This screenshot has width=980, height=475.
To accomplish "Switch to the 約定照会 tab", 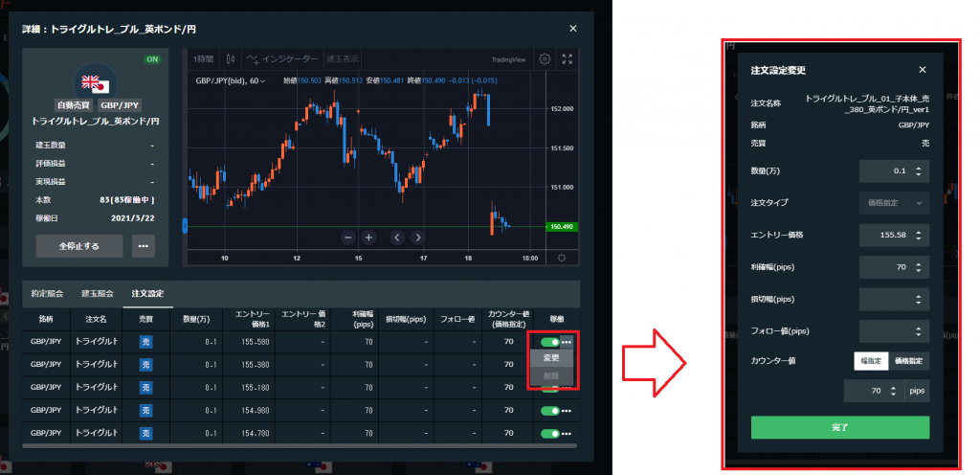I will (48, 293).
